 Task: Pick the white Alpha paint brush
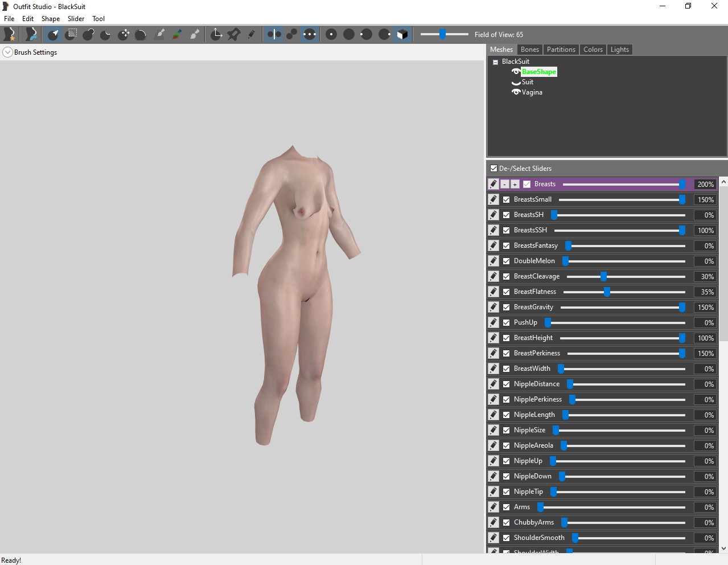pyautogui.click(x=195, y=34)
